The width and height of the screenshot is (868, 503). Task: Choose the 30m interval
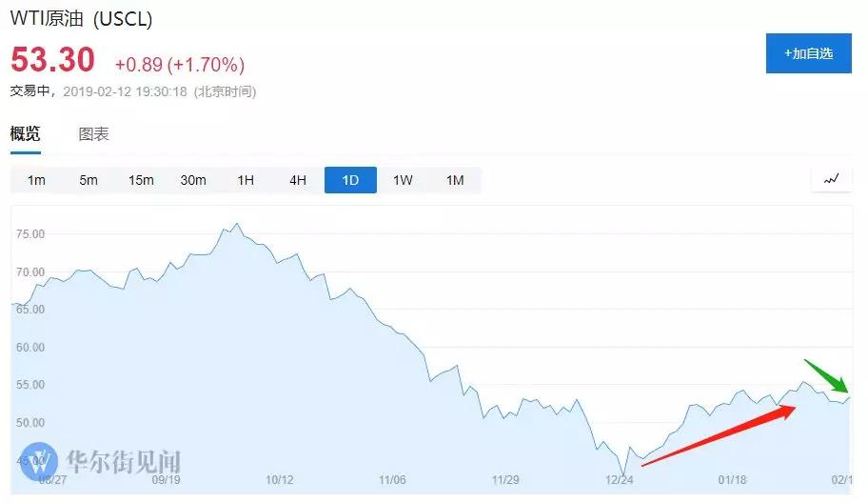point(193,180)
